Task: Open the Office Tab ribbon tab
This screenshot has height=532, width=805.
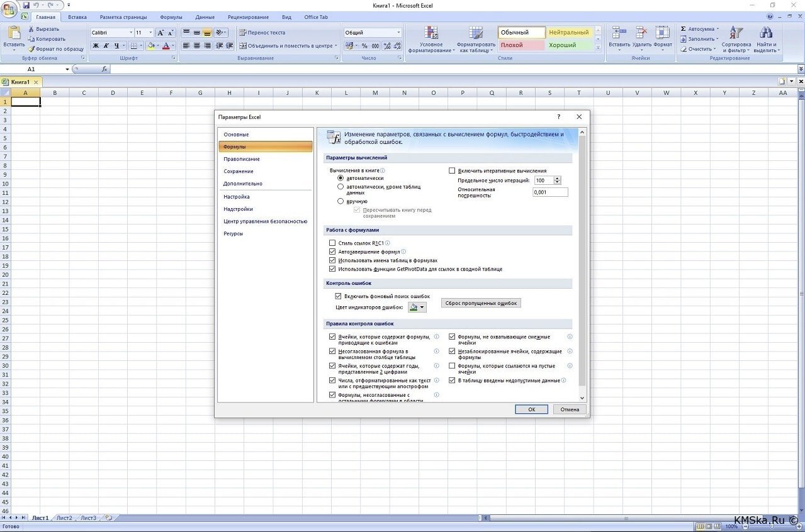Action: 316,17
